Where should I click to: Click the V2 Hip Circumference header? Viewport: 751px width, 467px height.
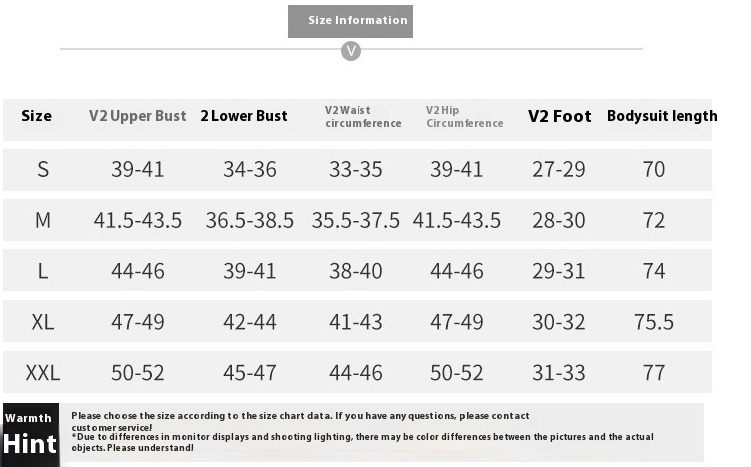click(x=465, y=117)
